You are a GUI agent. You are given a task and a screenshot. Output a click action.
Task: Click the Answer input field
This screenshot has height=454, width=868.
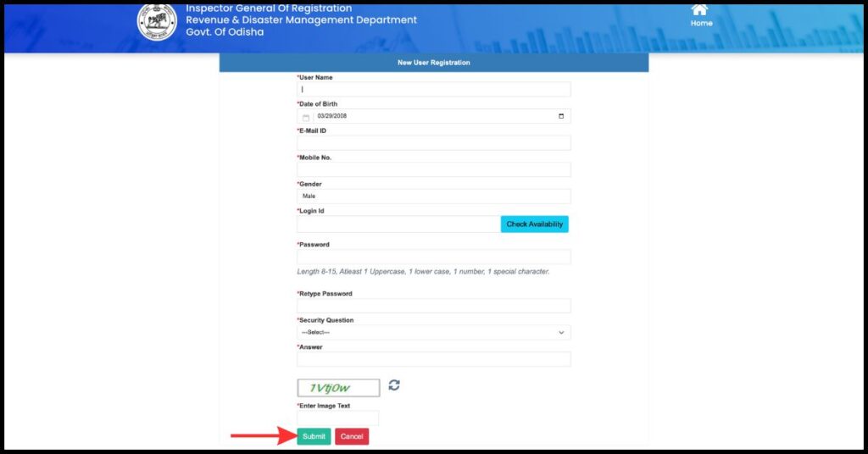coord(433,359)
